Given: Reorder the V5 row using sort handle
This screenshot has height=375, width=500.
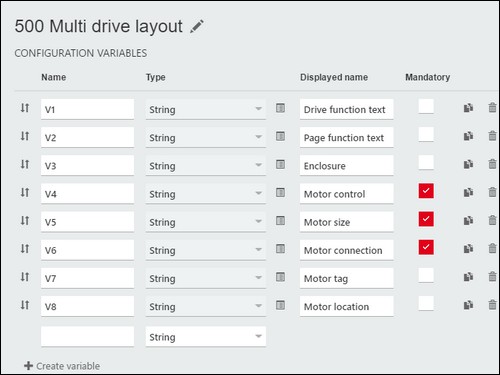Looking at the screenshot, I should tap(25, 220).
